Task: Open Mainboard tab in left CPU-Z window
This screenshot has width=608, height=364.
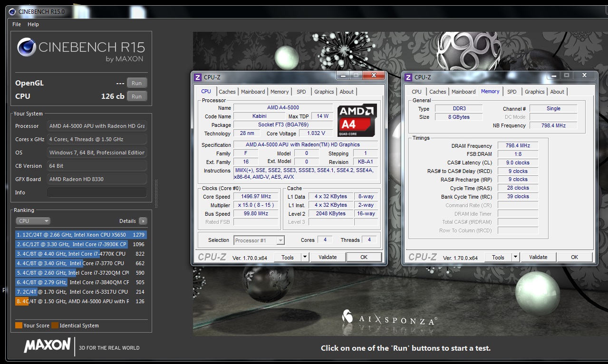Action: tap(253, 92)
